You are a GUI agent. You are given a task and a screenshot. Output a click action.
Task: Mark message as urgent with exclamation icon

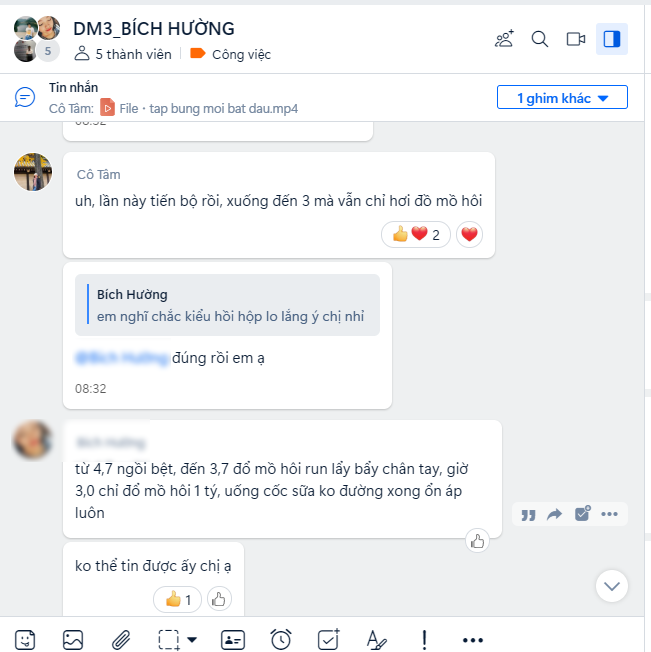coord(424,640)
